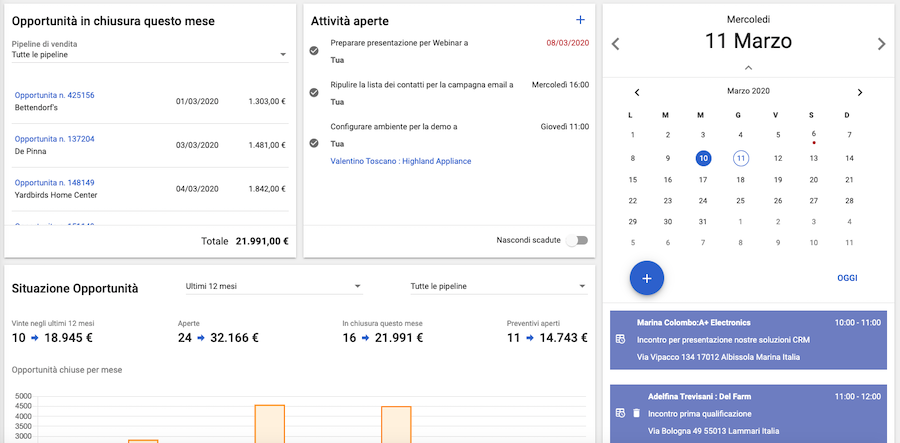Screen dimensions: 900x443
Task: Show previous month in Marzo 2020 calendar
Action: coord(637,92)
